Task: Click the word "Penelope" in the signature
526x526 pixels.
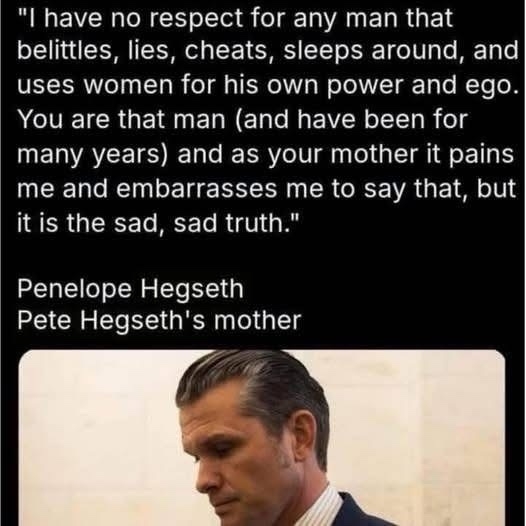Action: click(x=74, y=290)
